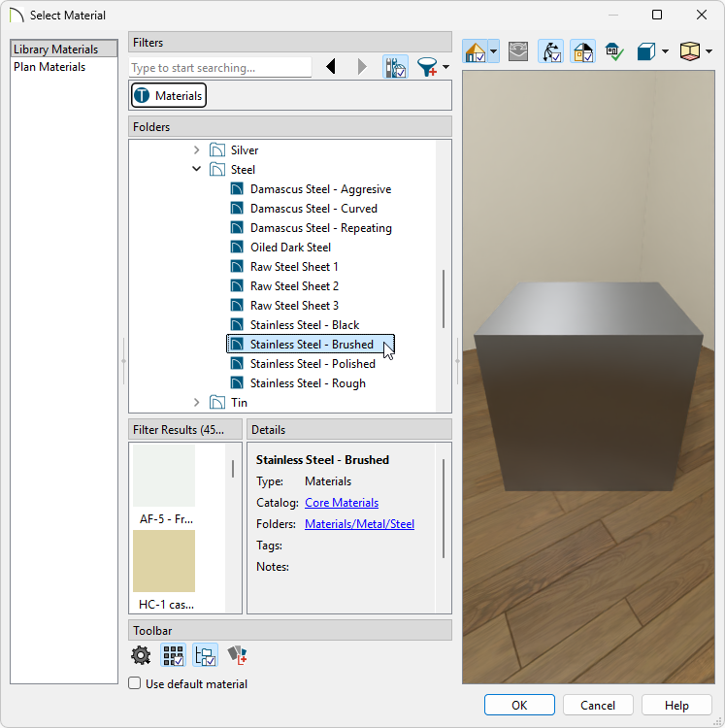Switch to Library Materials tab

[x=64, y=49]
